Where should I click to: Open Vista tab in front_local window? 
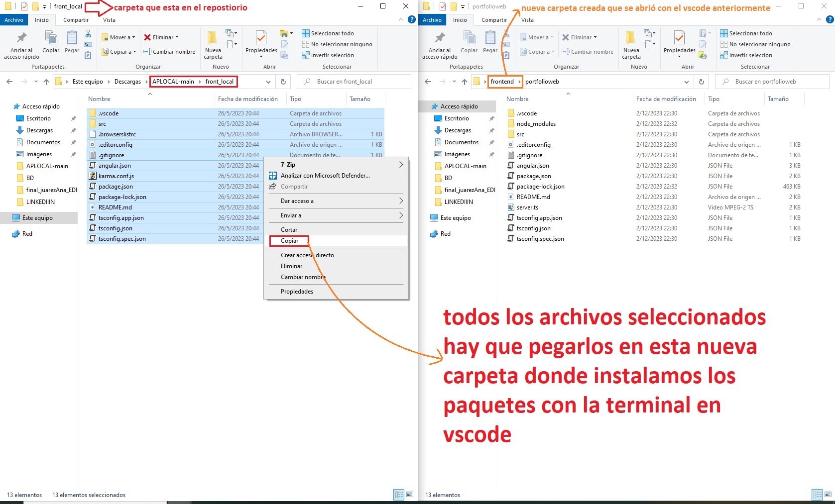tap(109, 20)
